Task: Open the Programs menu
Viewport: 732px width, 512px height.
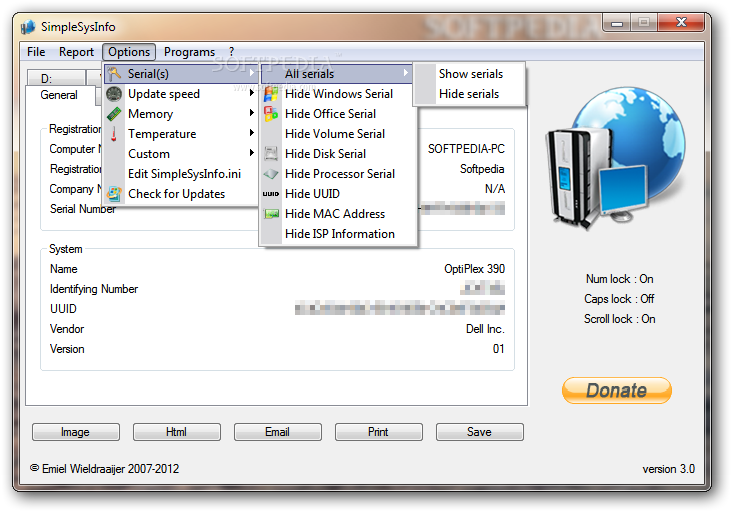Action: (x=189, y=52)
